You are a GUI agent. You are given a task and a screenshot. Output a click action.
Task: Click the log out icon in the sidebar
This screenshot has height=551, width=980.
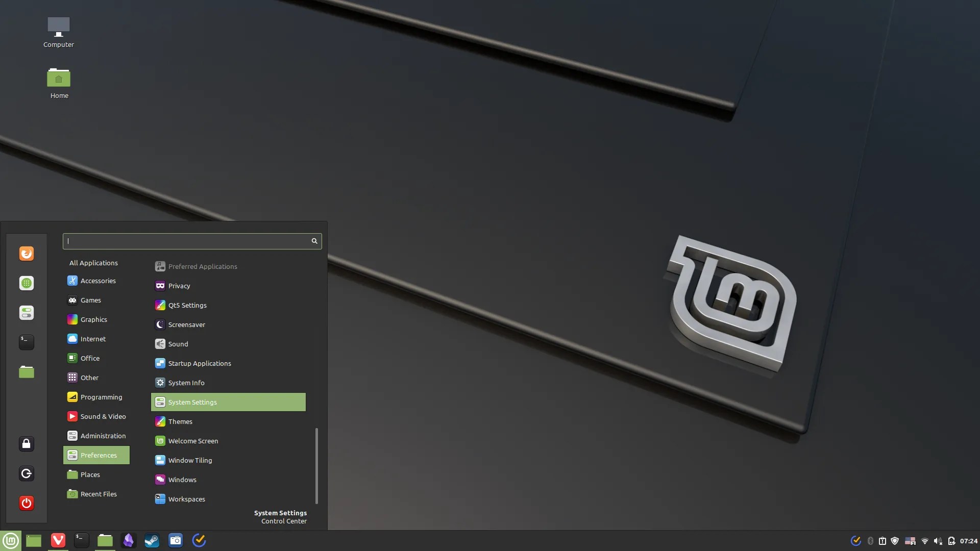pyautogui.click(x=27, y=473)
